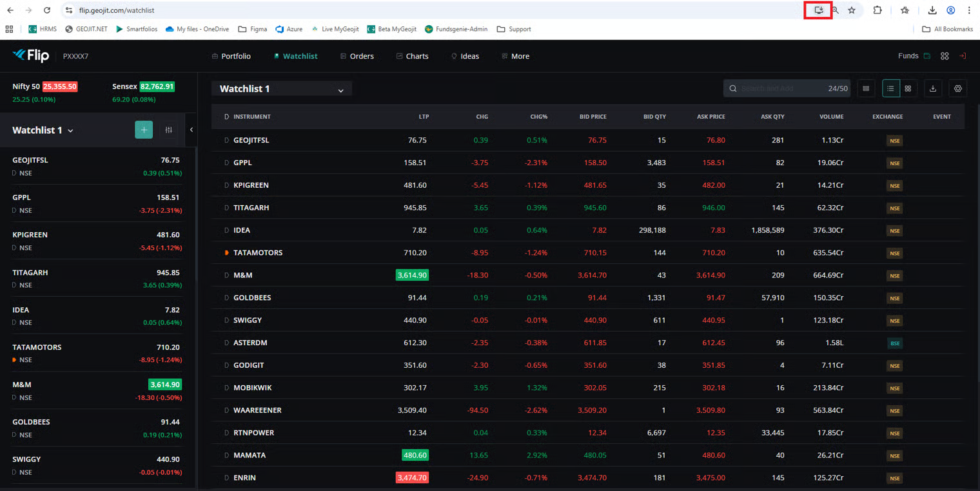Viewport: 980px width, 491px height.
Task: Click the search magnifier in the Search and Add box
Action: pyautogui.click(x=733, y=88)
